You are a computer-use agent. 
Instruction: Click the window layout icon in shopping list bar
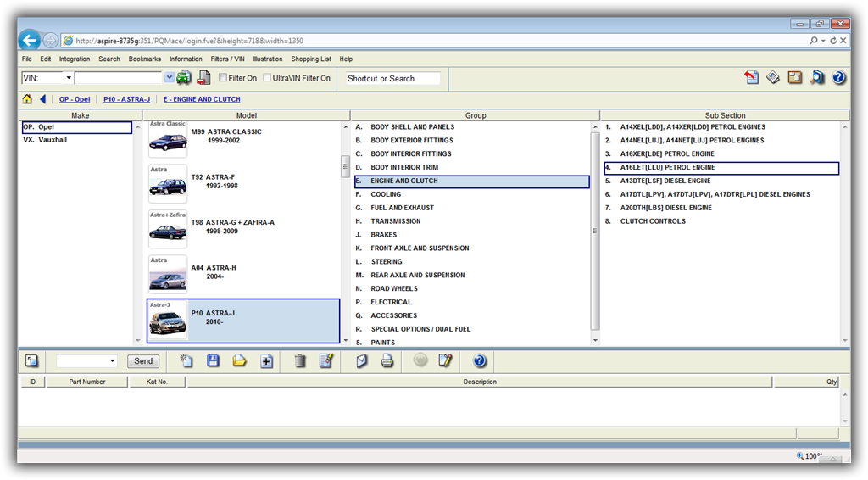click(x=31, y=361)
